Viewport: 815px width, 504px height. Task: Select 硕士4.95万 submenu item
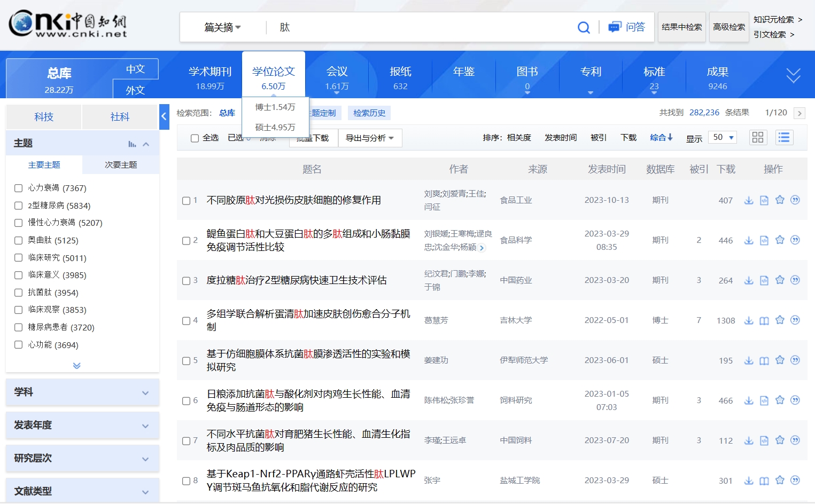click(x=275, y=128)
